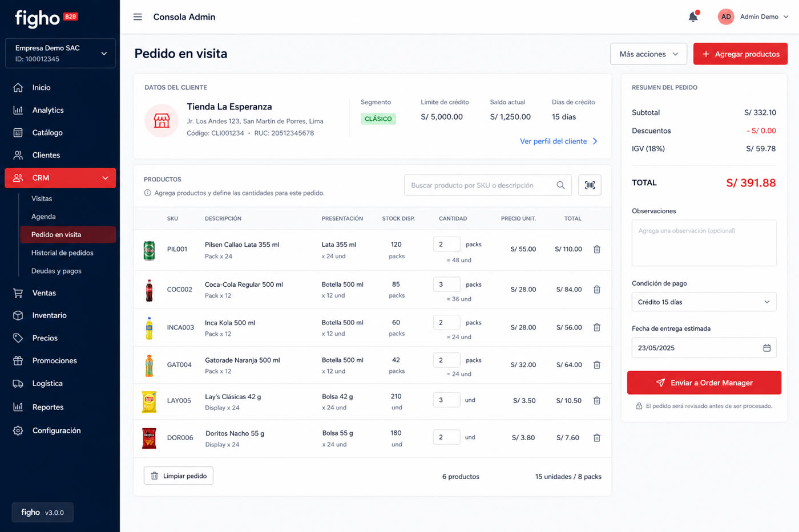Edit quantity for Gatorade Naranja

point(446,360)
